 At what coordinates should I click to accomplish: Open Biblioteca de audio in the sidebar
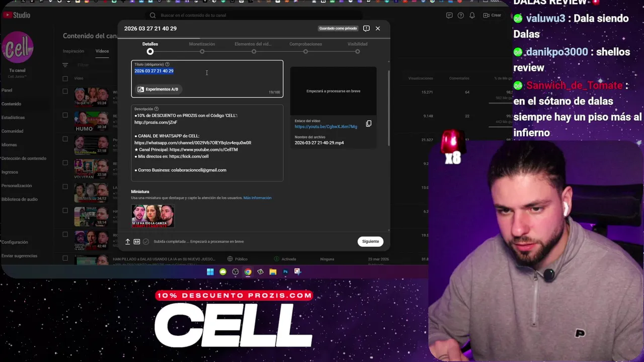[19, 199]
